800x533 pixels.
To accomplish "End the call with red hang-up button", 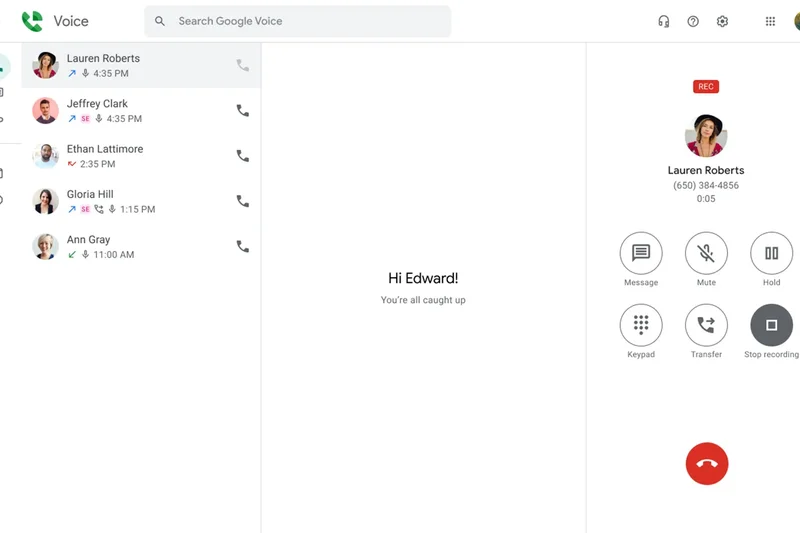I will (707, 464).
